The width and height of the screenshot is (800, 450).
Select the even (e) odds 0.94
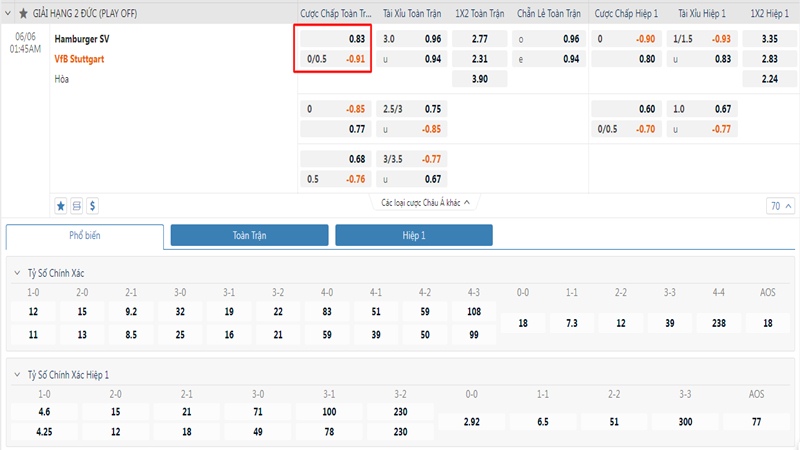548,59
